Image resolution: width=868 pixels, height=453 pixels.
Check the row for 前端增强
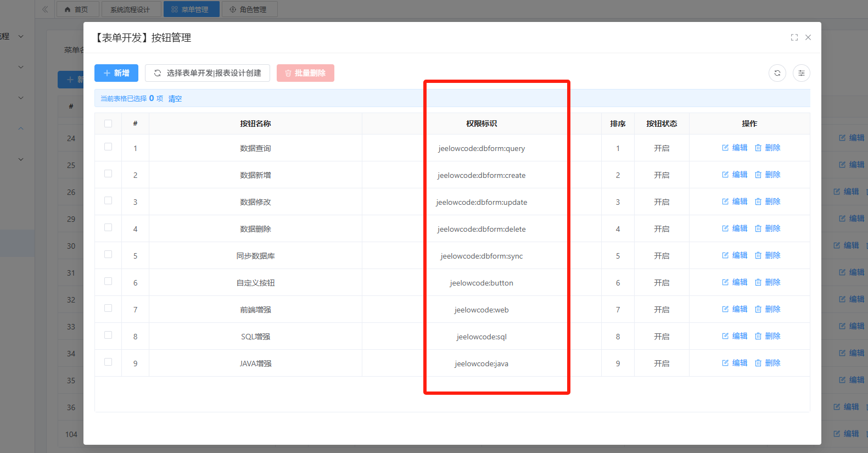click(x=108, y=308)
